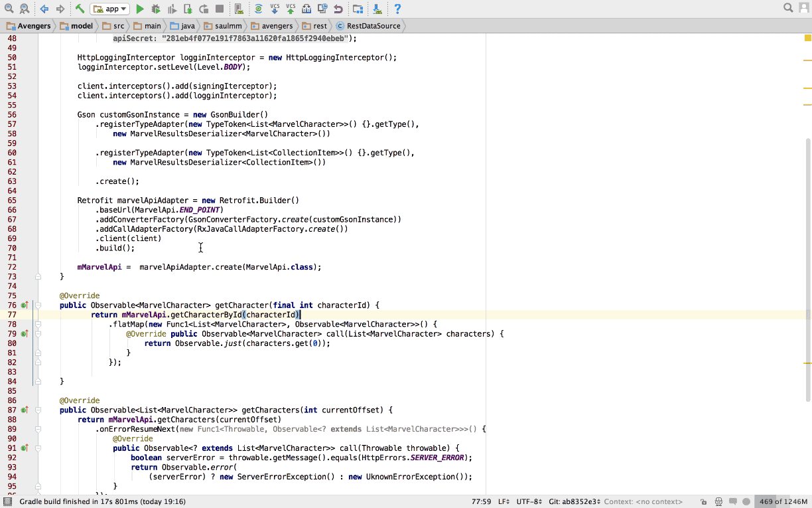Viewport: 812px width, 508px height.
Task: Open the SDK Manager download icon
Action: (377, 9)
